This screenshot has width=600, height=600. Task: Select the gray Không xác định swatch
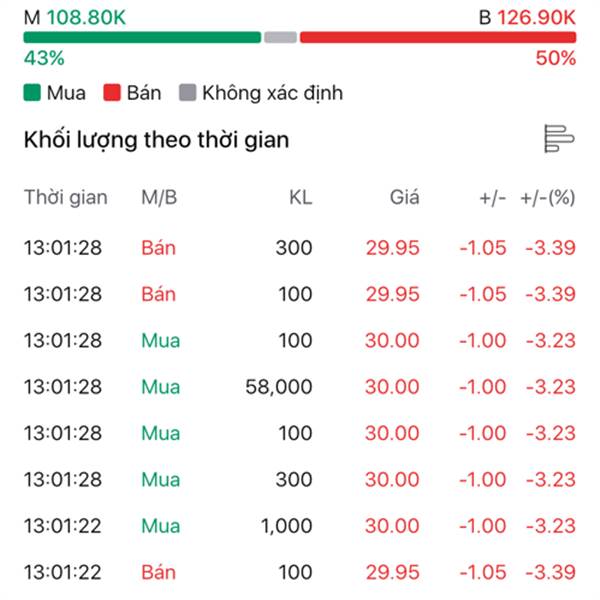[188, 93]
